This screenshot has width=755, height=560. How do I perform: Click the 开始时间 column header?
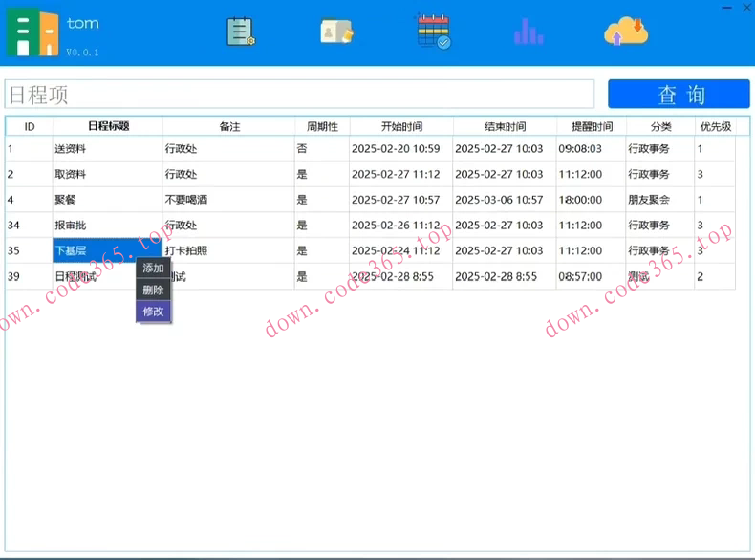coord(401,126)
